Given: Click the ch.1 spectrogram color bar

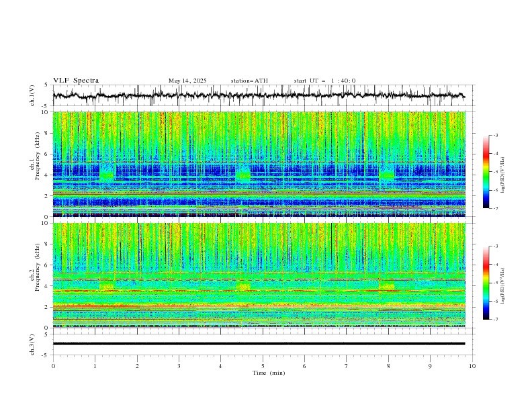Looking at the screenshot, I should coord(486,172).
